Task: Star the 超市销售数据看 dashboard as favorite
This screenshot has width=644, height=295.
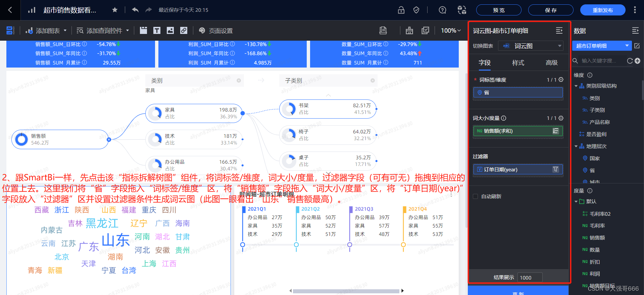Action: [x=115, y=10]
